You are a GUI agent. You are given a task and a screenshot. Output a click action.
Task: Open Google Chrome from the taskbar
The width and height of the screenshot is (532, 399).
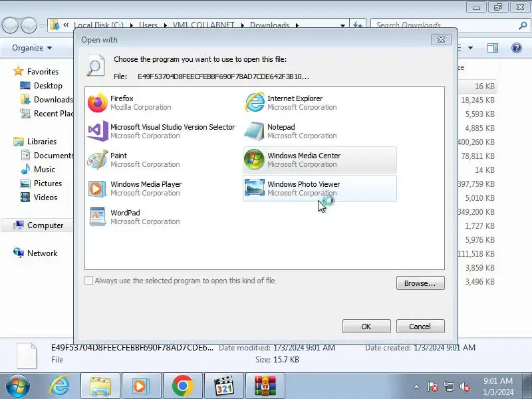tap(182, 386)
